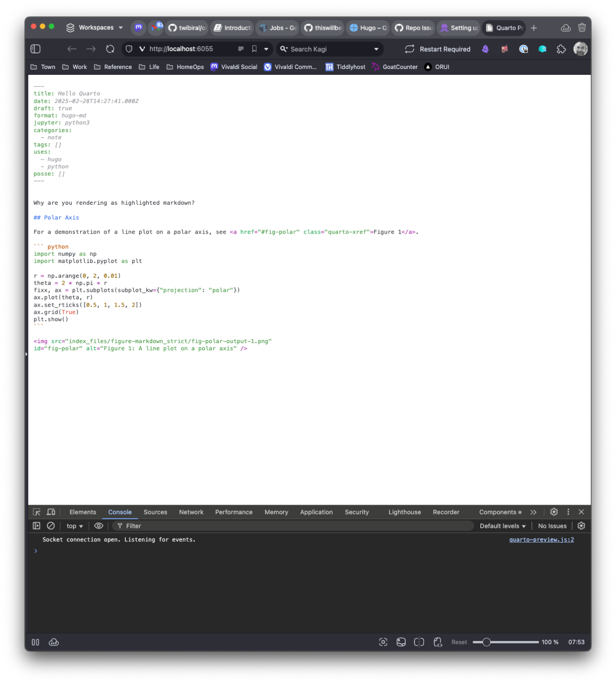Screen dimensions: 616x684
Task: Open DevTools settings gear
Action: pyautogui.click(x=554, y=512)
